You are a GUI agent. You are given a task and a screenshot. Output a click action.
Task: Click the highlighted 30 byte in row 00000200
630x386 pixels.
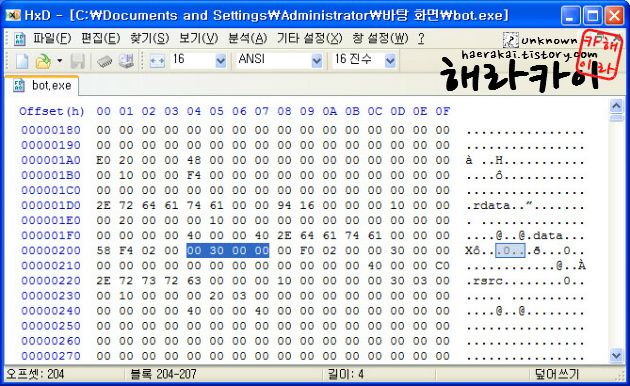pyautogui.click(x=217, y=251)
